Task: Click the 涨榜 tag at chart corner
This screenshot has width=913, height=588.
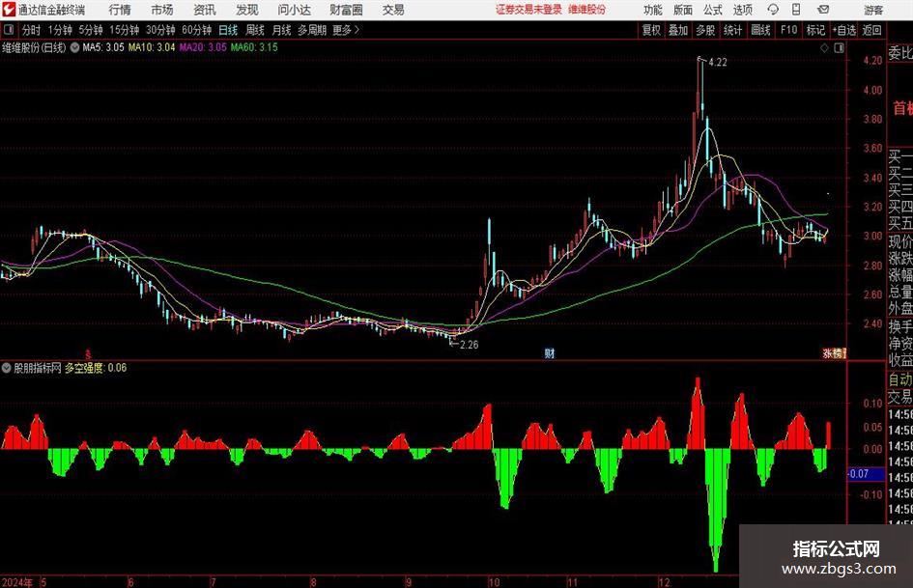Action: coord(833,352)
